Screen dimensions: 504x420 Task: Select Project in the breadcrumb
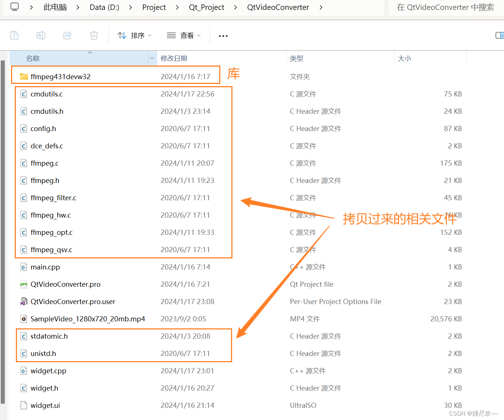click(x=154, y=7)
